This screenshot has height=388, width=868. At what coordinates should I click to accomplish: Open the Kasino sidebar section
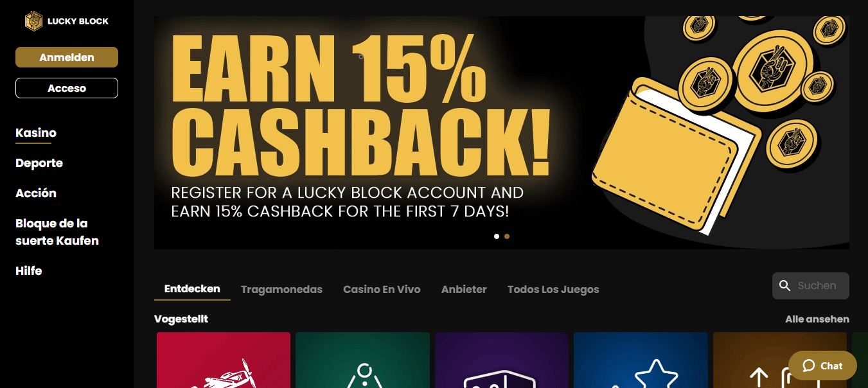pyautogui.click(x=36, y=133)
